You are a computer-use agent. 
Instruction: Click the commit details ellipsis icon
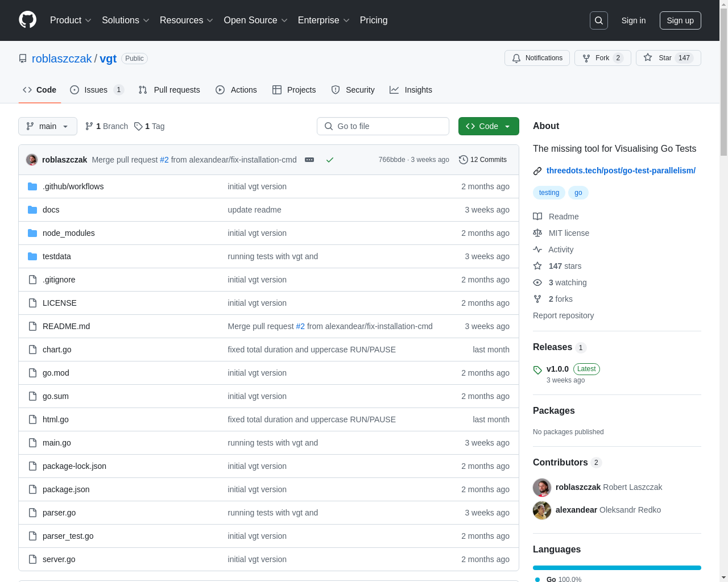(309, 160)
